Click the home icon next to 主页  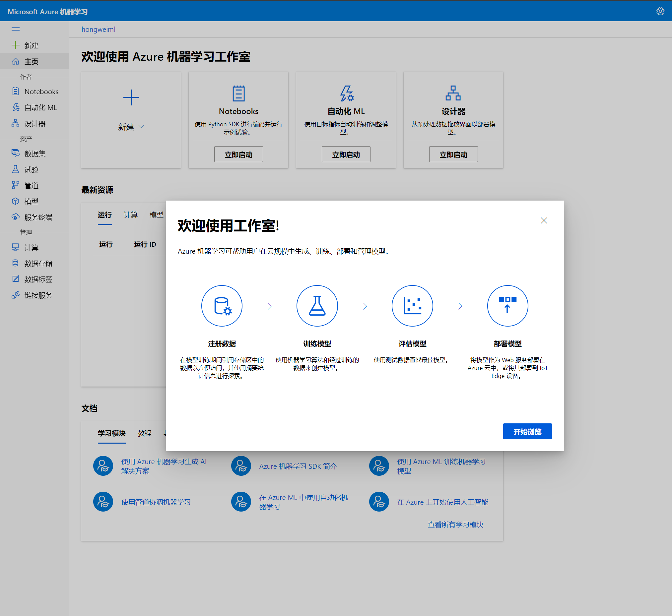click(16, 61)
